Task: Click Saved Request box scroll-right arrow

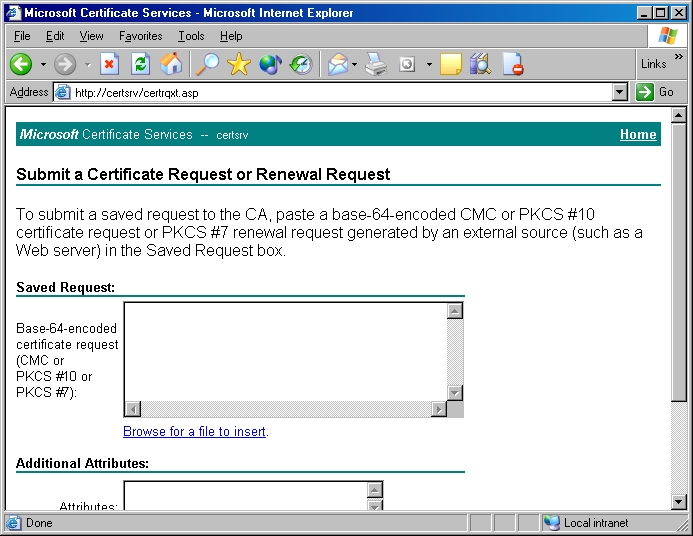Action: coord(438,409)
